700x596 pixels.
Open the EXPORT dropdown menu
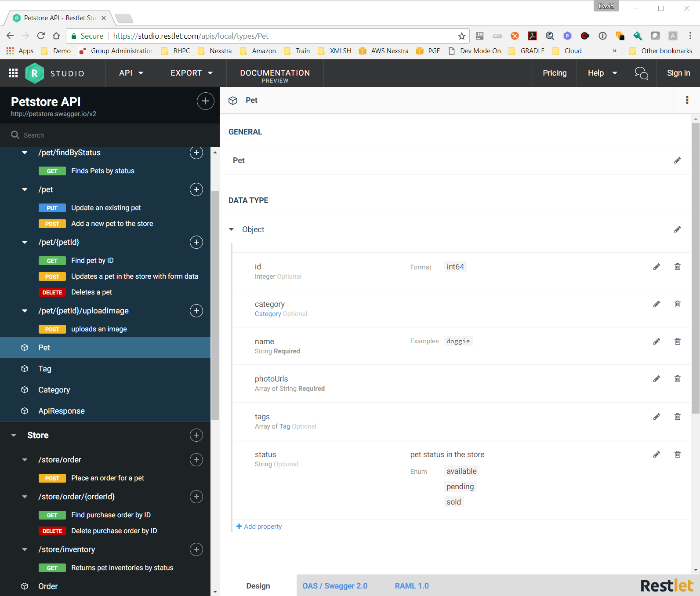(192, 73)
